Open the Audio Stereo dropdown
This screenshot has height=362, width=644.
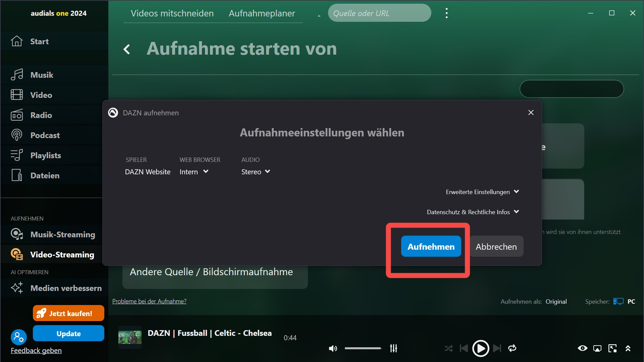click(x=256, y=172)
